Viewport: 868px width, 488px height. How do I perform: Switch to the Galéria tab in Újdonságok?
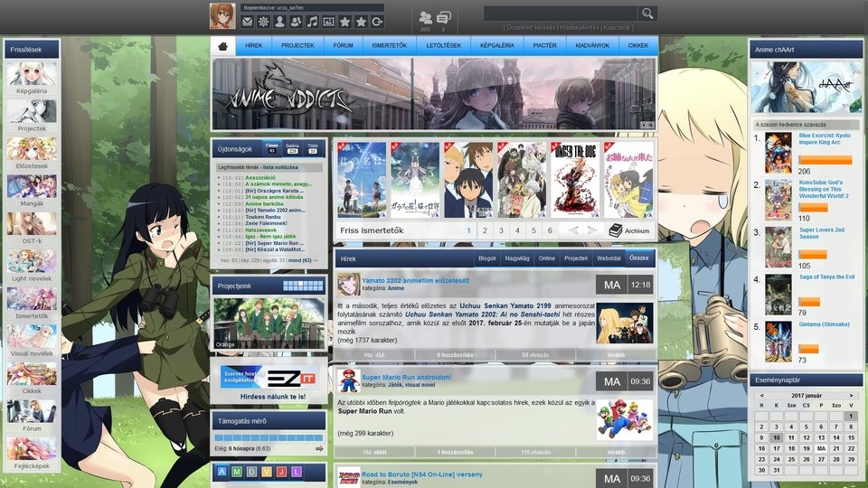click(292, 147)
